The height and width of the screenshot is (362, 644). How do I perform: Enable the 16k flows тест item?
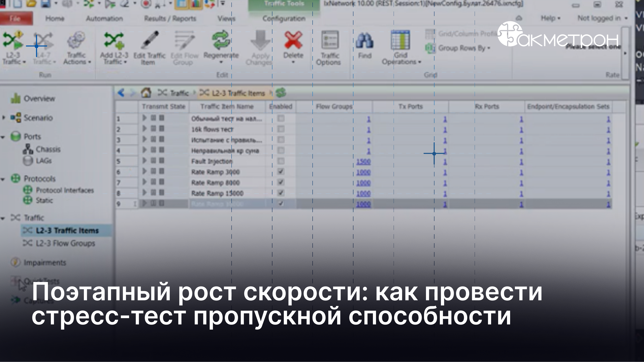coord(281,129)
